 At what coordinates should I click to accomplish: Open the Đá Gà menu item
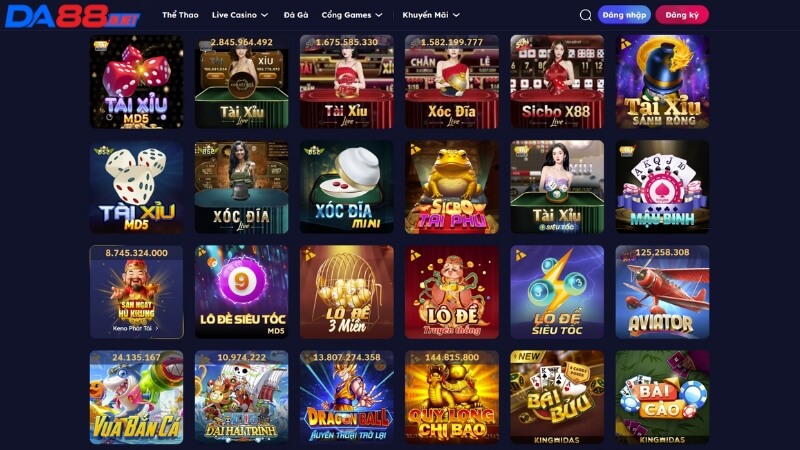coord(296,15)
